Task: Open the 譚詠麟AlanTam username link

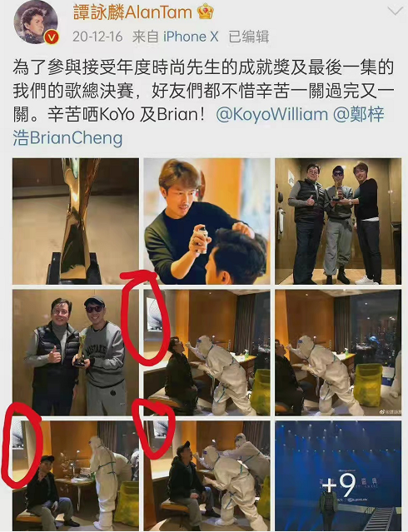Action: (x=132, y=12)
